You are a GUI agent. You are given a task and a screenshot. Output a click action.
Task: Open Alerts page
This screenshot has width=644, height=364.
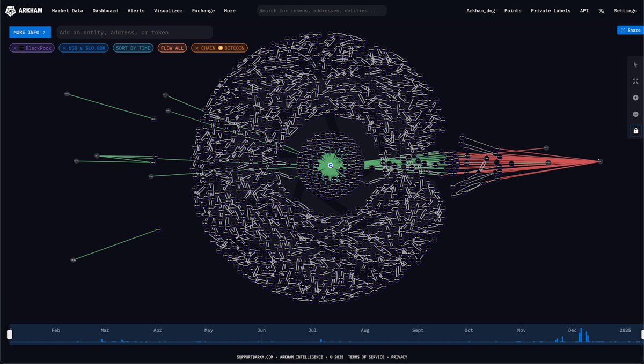tap(136, 11)
